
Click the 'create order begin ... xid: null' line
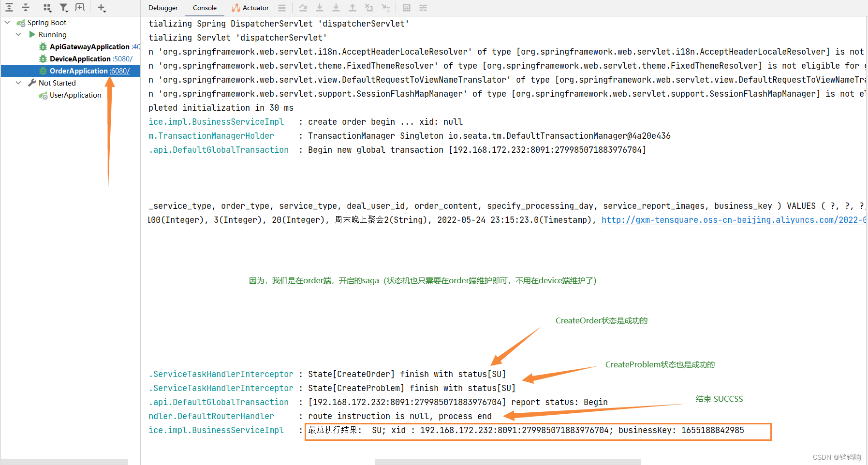[385, 122]
